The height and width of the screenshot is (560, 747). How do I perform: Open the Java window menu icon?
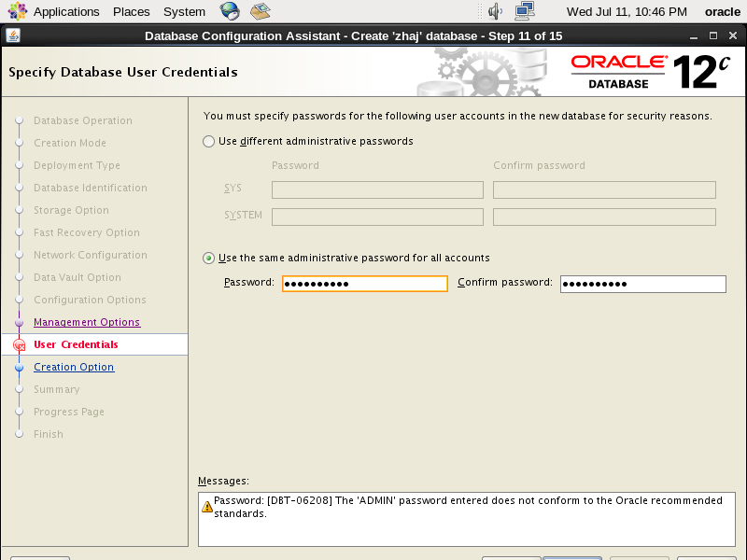(13, 35)
